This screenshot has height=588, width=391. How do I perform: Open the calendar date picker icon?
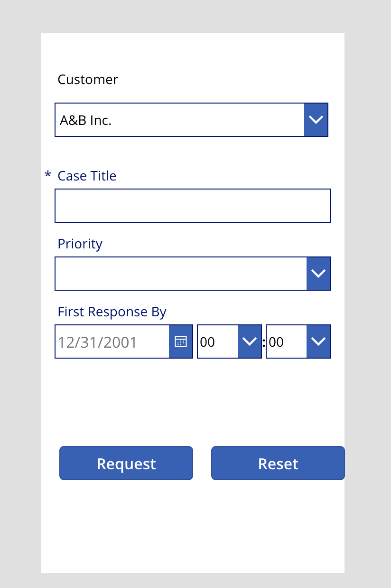[x=181, y=341]
